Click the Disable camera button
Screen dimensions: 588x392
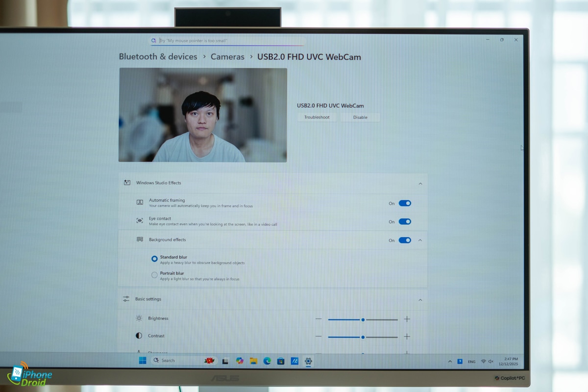pos(360,117)
